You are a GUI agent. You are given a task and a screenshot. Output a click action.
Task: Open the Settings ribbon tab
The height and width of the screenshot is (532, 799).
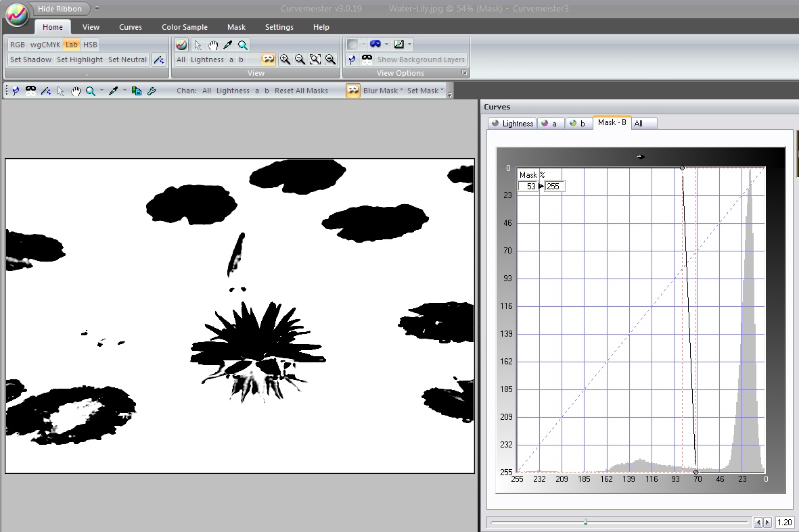click(x=279, y=27)
